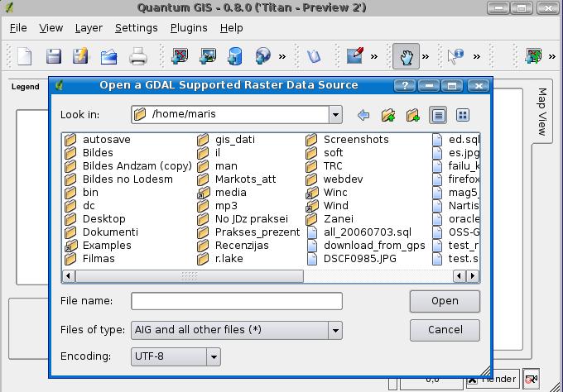
Task: Open the Settings menu
Action: [x=136, y=28]
